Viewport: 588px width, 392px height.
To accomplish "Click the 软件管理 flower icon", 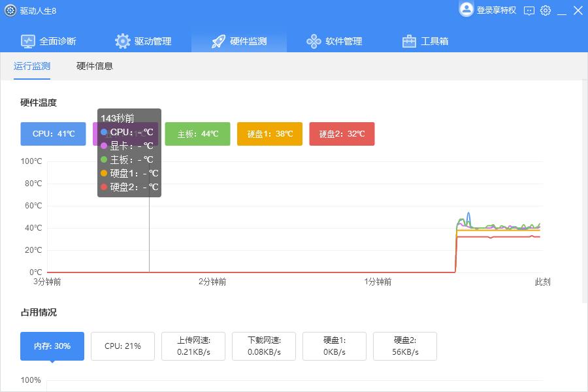I will [x=314, y=41].
